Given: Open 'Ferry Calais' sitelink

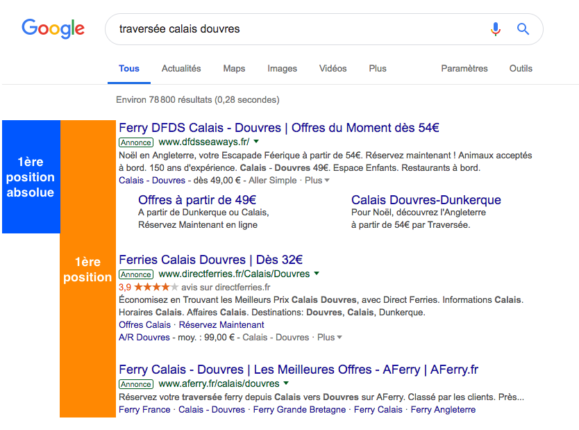Looking at the screenshot, I should coord(378,410).
